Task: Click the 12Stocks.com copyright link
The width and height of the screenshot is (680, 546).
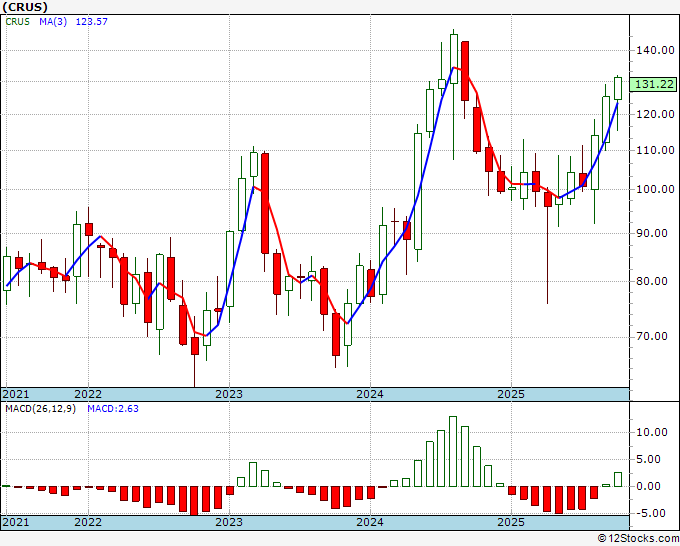Action: pyautogui.click(x=638, y=539)
